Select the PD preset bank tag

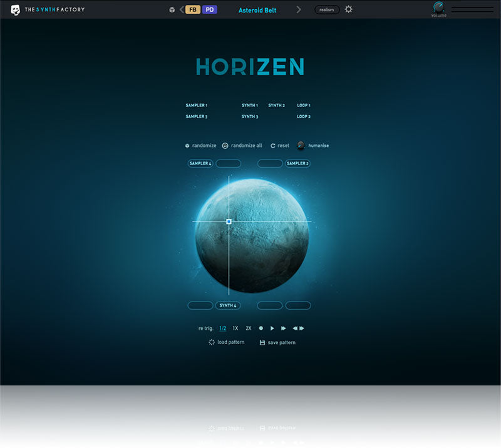[210, 9]
